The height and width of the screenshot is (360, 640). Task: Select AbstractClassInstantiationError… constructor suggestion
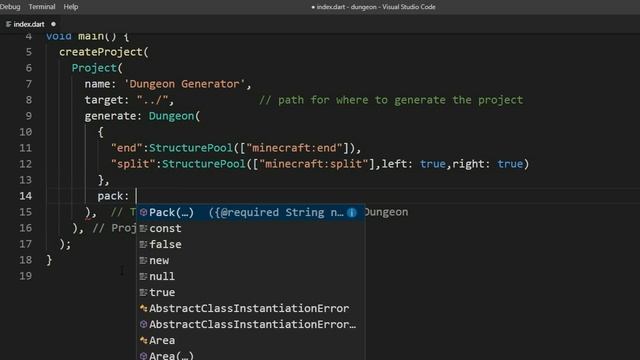(x=250, y=324)
